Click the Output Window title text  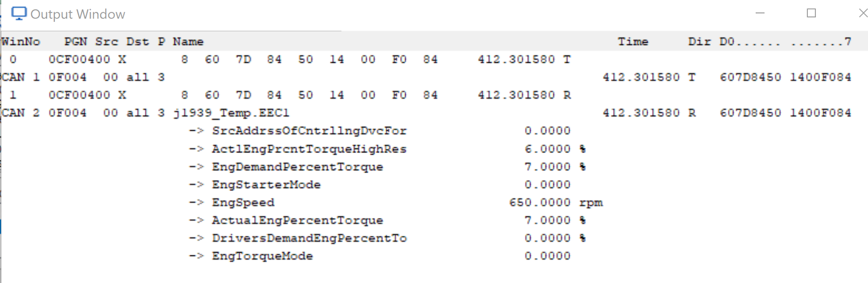pos(78,14)
